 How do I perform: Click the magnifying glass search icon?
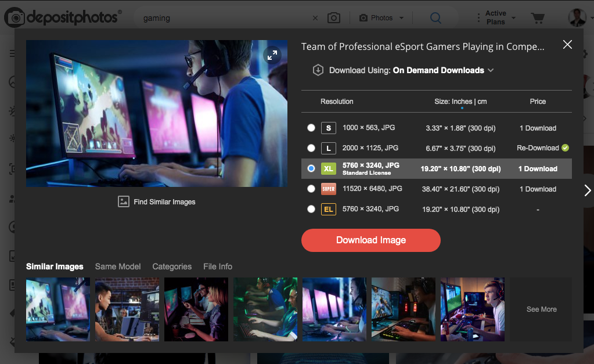(435, 18)
